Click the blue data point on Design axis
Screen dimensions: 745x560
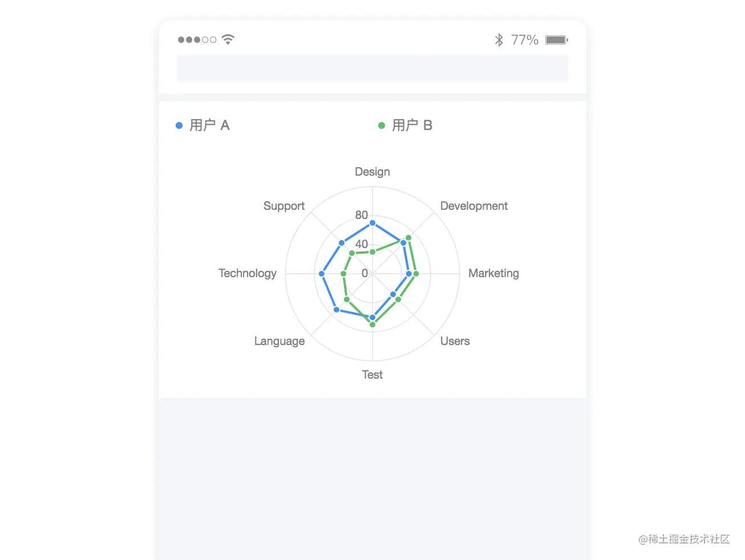click(372, 223)
